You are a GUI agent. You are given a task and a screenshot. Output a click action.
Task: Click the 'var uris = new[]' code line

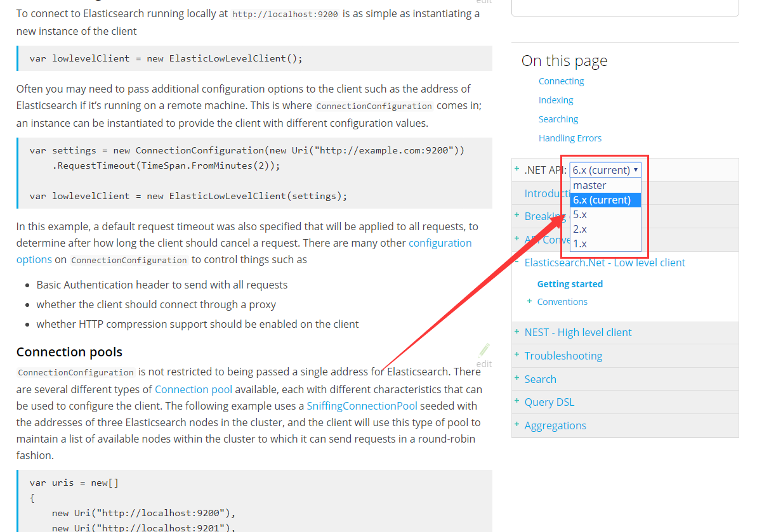click(74, 483)
